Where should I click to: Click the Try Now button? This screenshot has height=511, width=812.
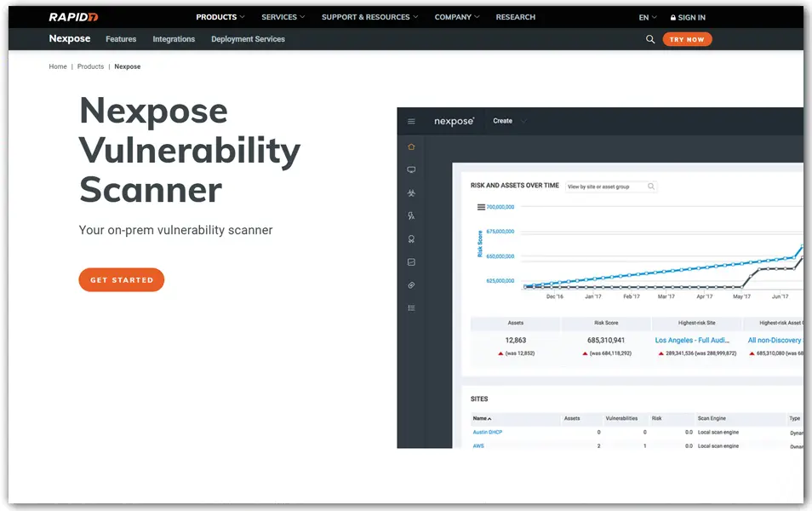(x=686, y=39)
